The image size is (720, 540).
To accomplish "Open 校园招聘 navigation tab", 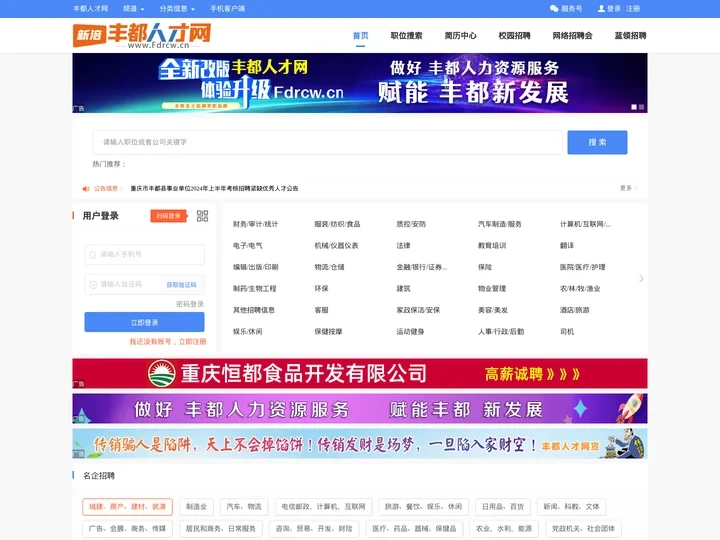I will click(x=514, y=35).
